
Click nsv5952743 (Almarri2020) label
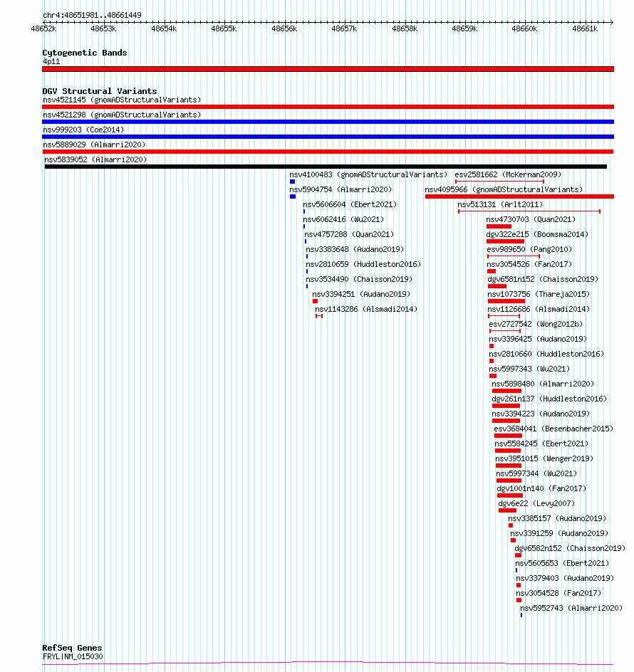point(571,609)
